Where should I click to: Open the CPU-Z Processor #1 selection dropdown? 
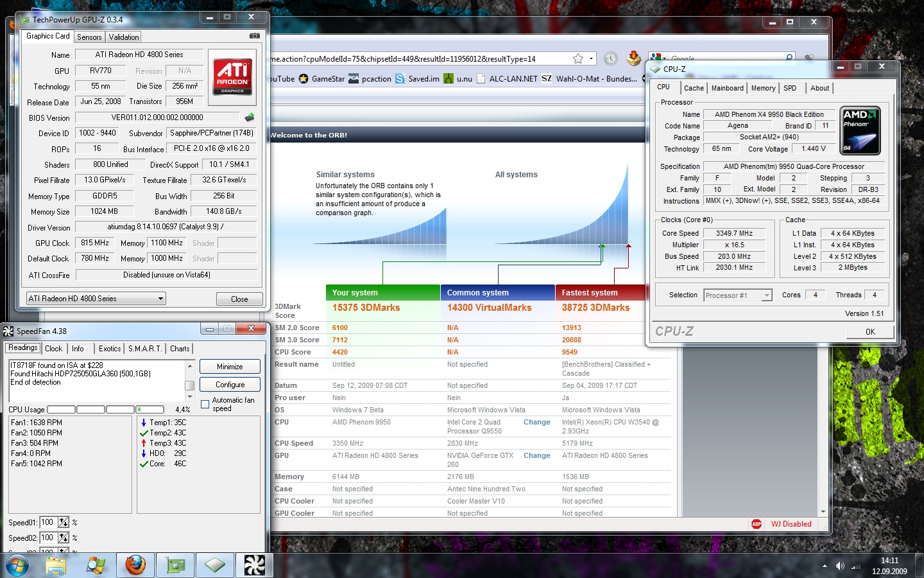click(x=737, y=295)
